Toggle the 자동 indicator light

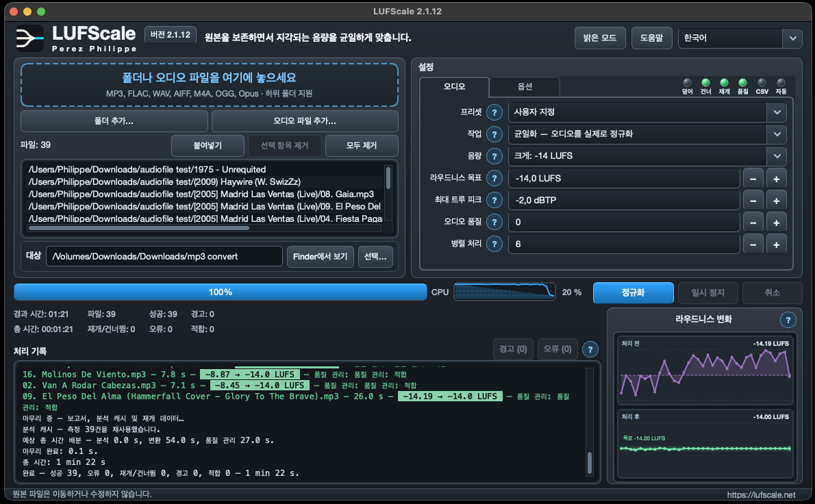[781, 83]
